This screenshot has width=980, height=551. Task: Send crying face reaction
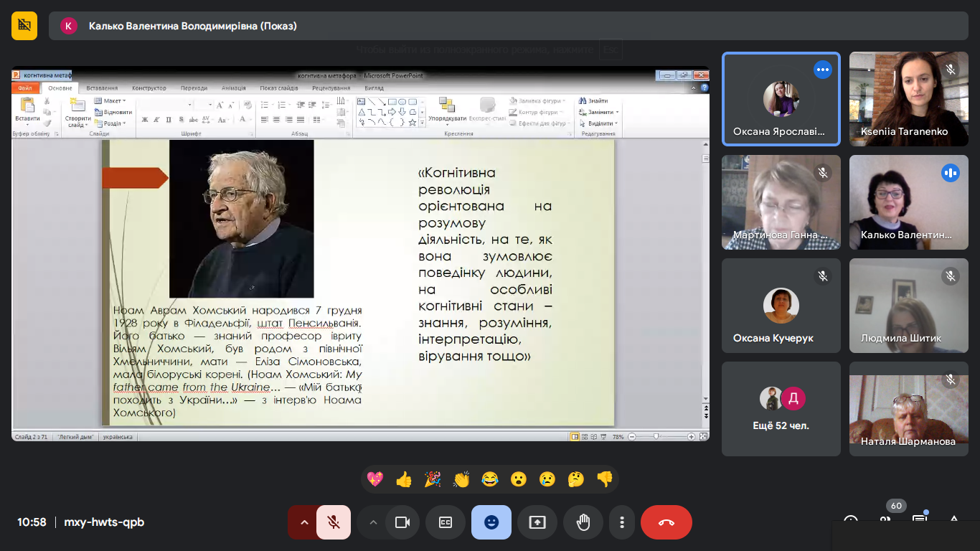point(547,479)
